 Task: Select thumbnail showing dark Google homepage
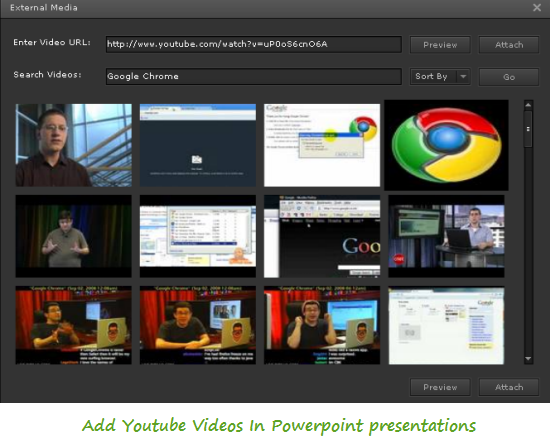[322, 236]
